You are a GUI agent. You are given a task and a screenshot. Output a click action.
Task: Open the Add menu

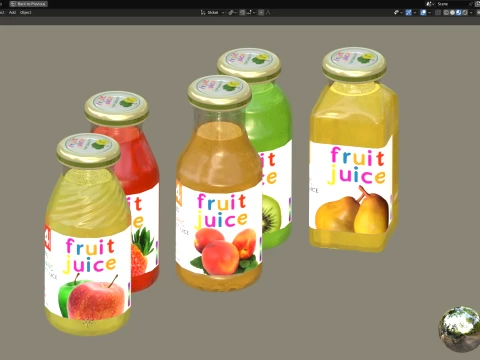pos(12,13)
